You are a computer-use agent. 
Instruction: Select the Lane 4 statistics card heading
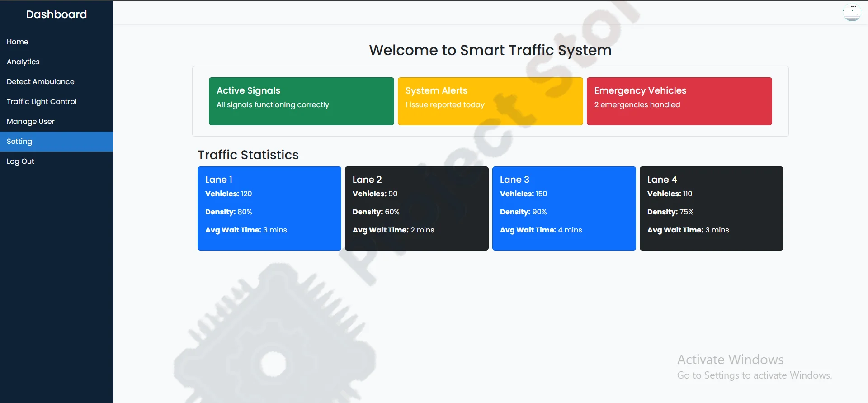click(x=662, y=180)
